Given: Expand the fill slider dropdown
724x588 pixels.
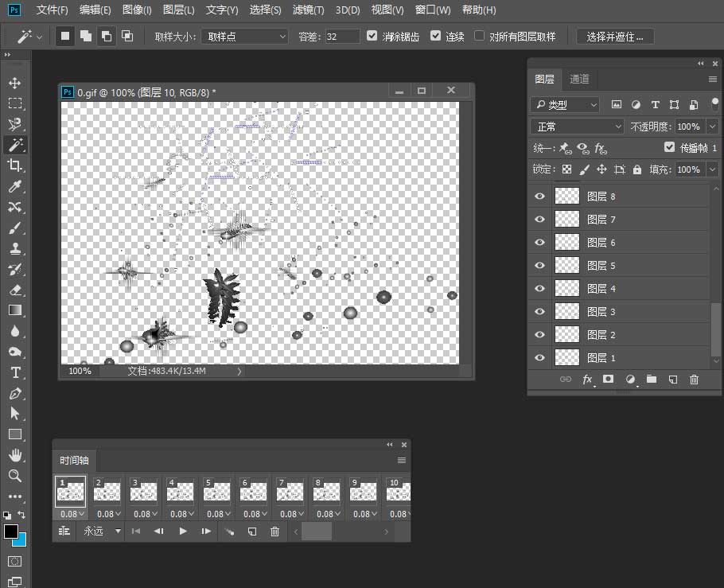Looking at the screenshot, I should pos(712,169).
